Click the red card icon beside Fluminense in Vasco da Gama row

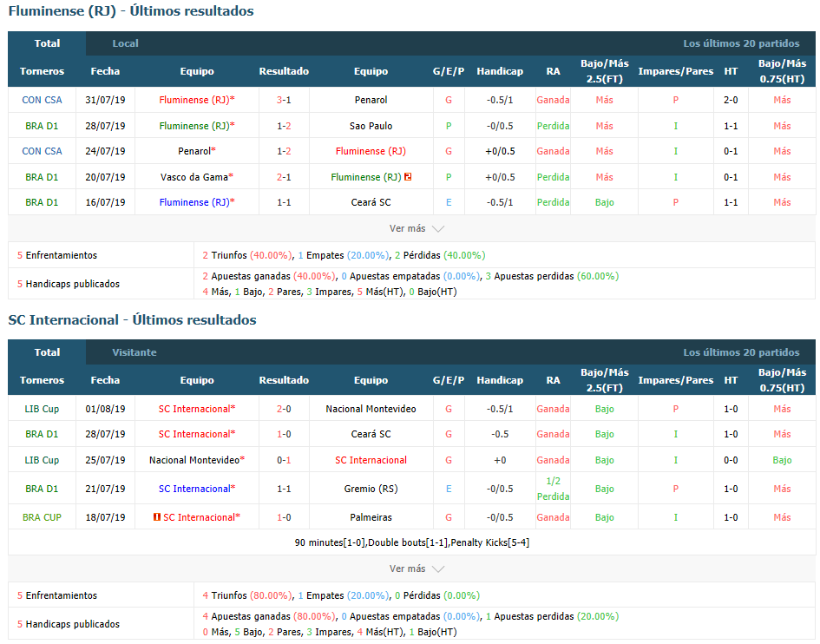408,177
